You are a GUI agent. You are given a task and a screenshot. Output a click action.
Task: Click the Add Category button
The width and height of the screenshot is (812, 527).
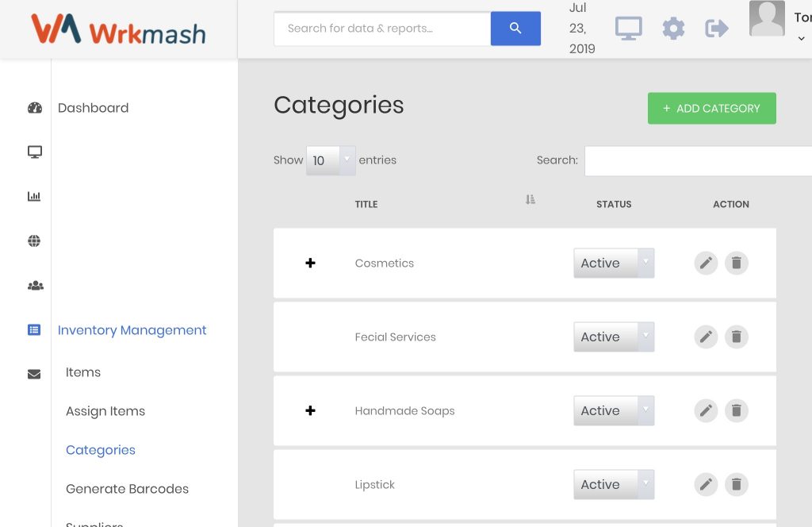pos(711,108)
